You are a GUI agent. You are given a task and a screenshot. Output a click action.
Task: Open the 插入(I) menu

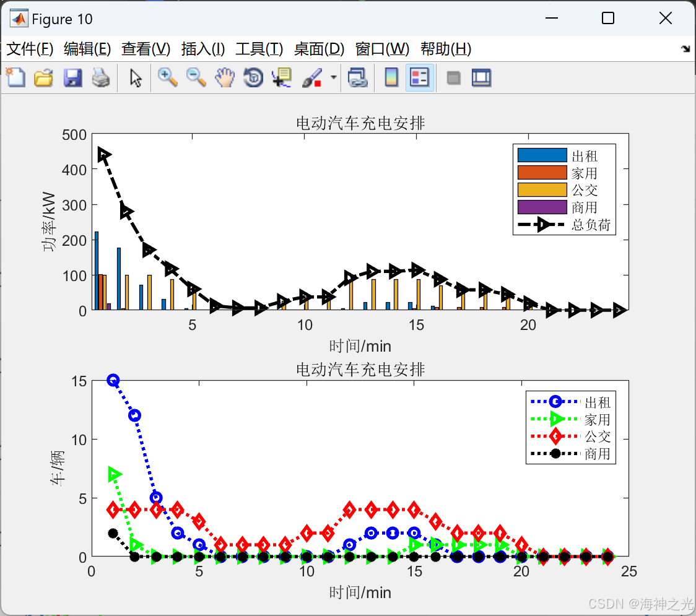[203, 49]
